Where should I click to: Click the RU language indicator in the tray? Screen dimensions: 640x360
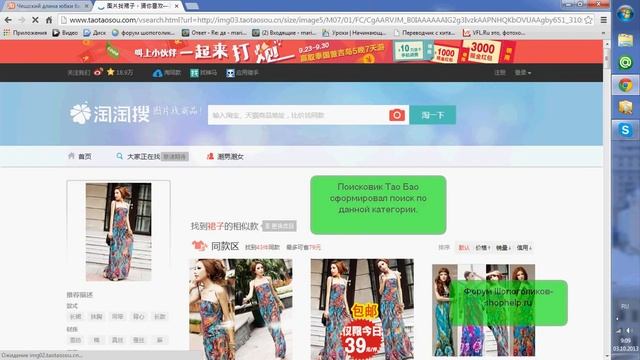pos(624,306)
